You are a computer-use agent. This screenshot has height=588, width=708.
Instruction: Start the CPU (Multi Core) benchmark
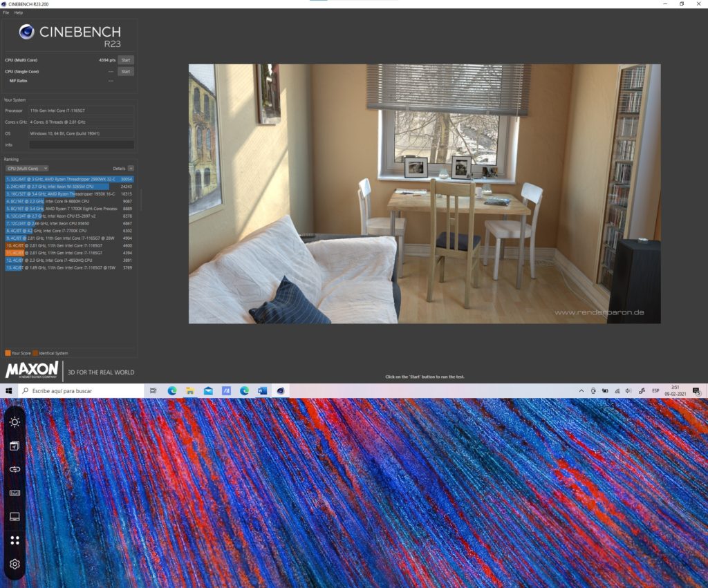126,60
